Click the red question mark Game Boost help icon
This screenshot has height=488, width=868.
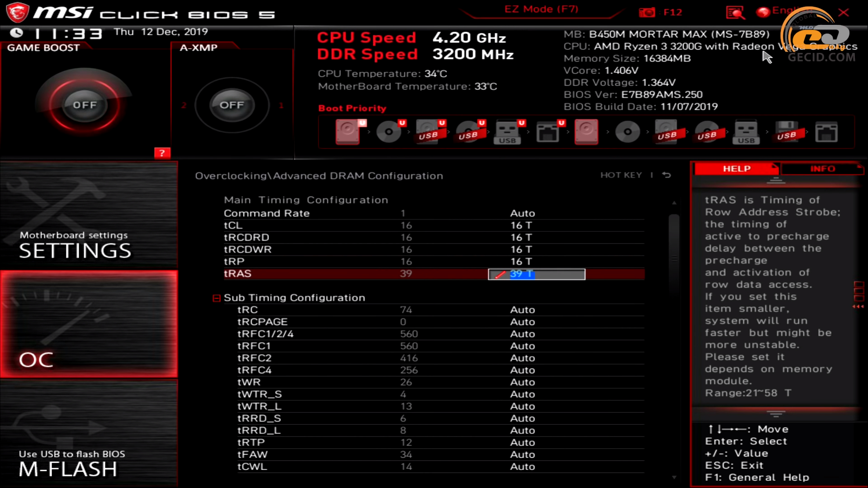click(x=162, y=153)
